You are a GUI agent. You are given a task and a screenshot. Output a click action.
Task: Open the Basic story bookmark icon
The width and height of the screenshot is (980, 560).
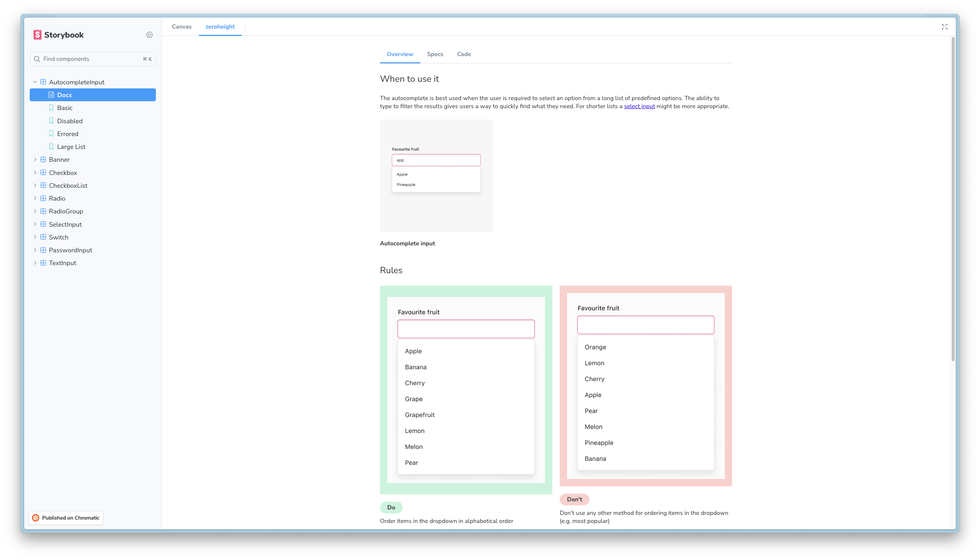51,108
